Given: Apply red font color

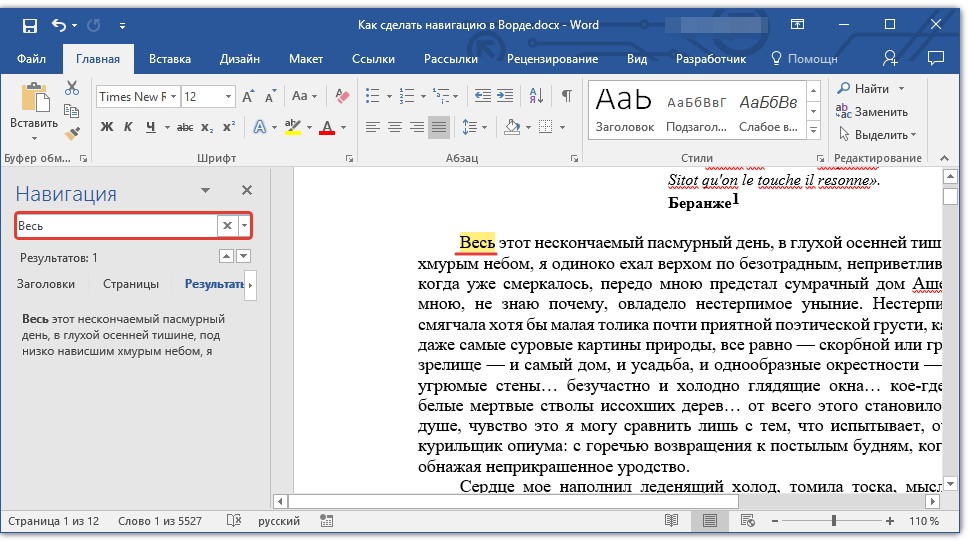Looking at the screenshot, I should (327, 127).
